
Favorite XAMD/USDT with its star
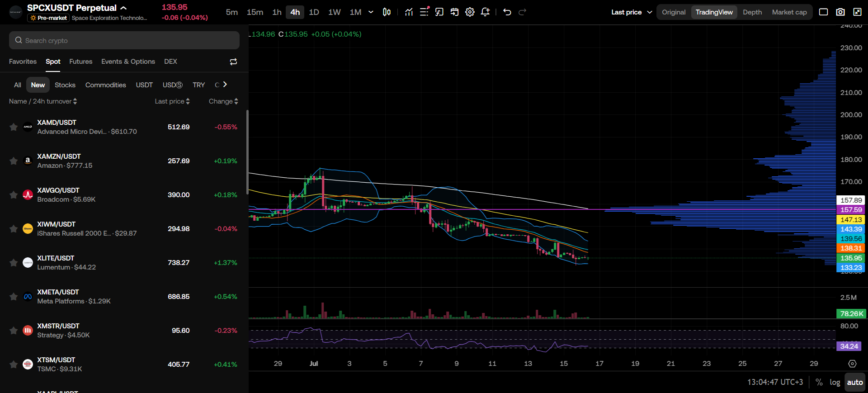click(x=14, y=127)
